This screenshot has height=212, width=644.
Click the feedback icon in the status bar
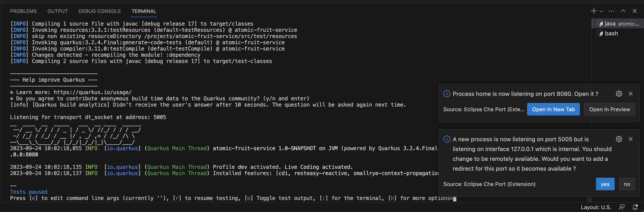[x=622, y=207]
